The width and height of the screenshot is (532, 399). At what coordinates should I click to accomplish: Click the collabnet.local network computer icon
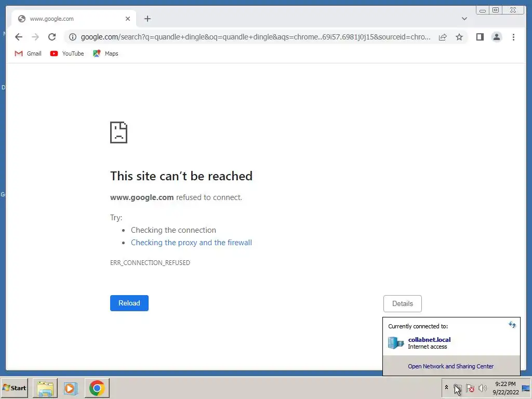pos(396,343)
